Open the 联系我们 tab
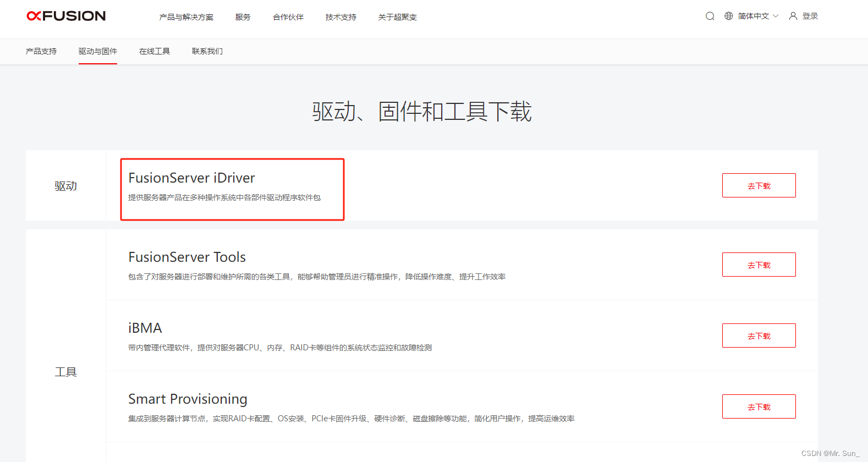 (207, 51)
